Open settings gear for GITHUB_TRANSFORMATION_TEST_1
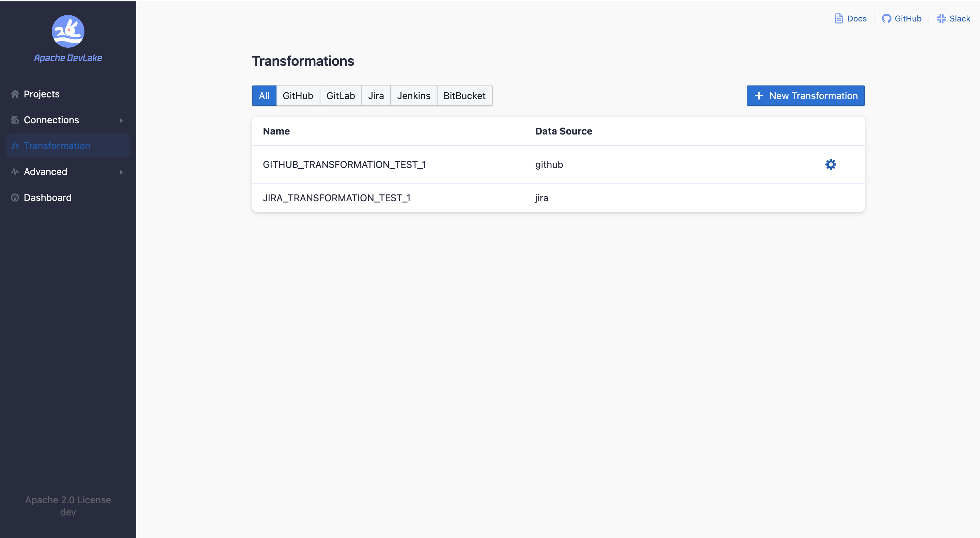This screenshot has width=980, height=538. 831,164
